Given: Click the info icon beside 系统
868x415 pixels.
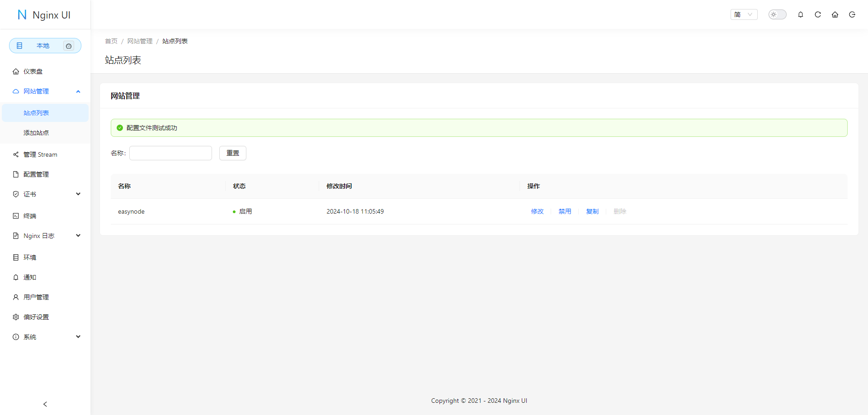Looking at the screenshot, I should (16, 337).
